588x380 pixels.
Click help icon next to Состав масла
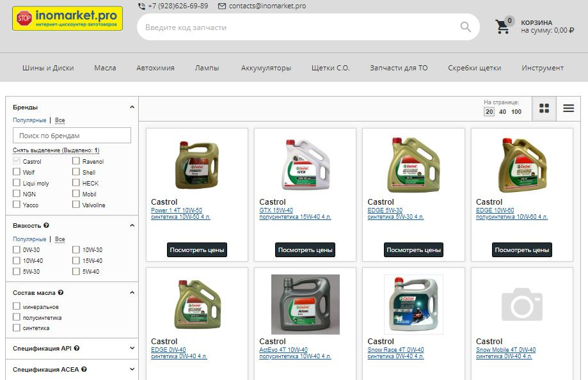coord(60,292)
